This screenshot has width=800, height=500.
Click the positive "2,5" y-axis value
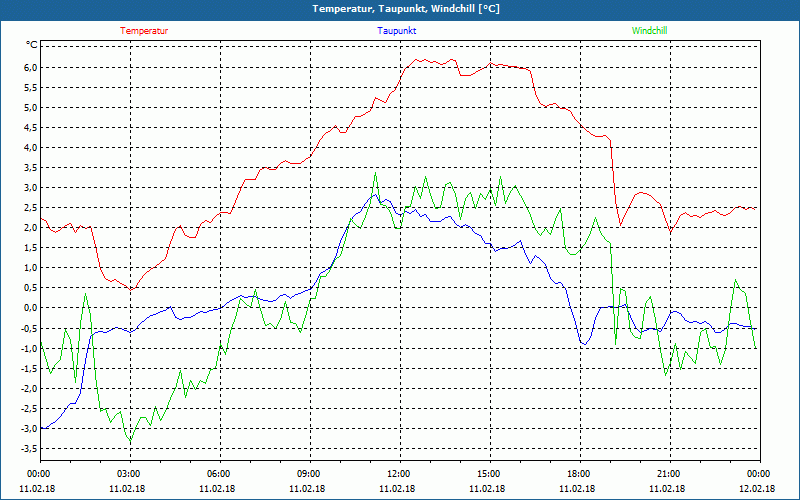(30, 208)
